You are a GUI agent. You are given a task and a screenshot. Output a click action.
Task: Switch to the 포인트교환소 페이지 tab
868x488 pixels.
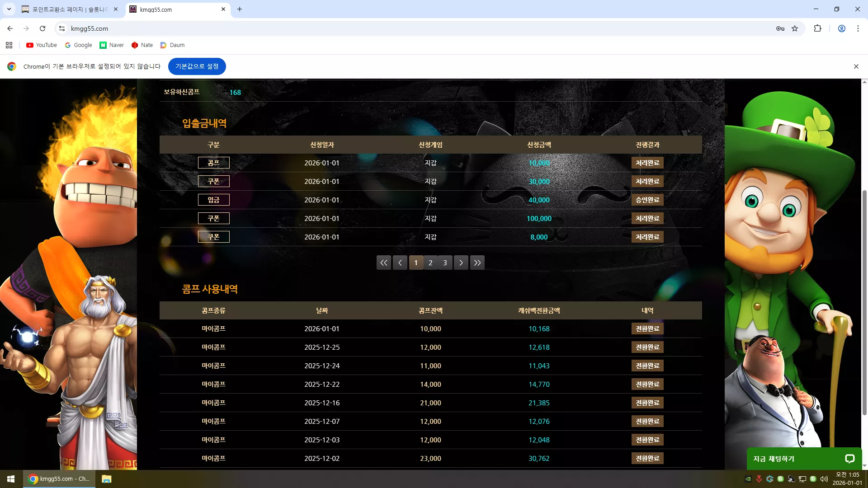point(70,9)
